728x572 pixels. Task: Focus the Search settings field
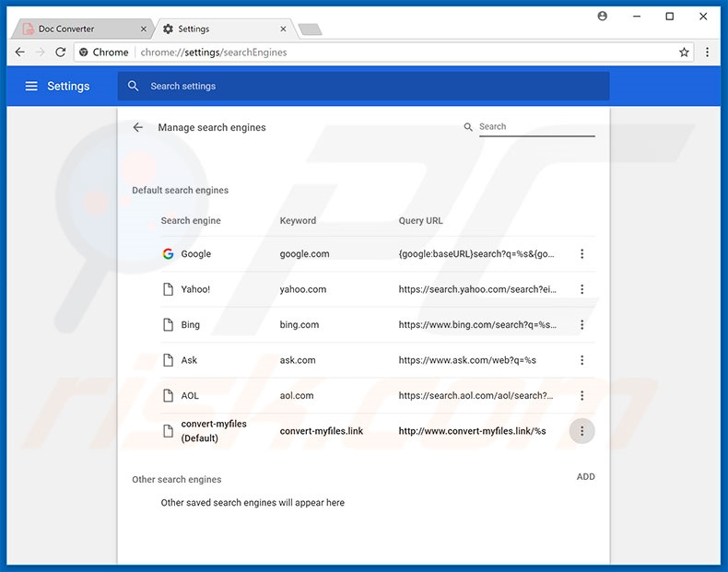click(369, 87)
